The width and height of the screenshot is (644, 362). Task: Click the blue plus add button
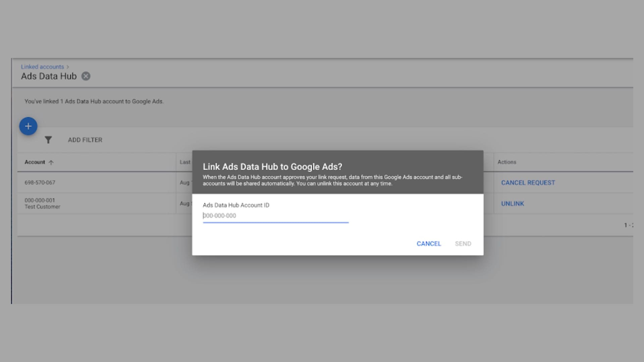[28, 126]
